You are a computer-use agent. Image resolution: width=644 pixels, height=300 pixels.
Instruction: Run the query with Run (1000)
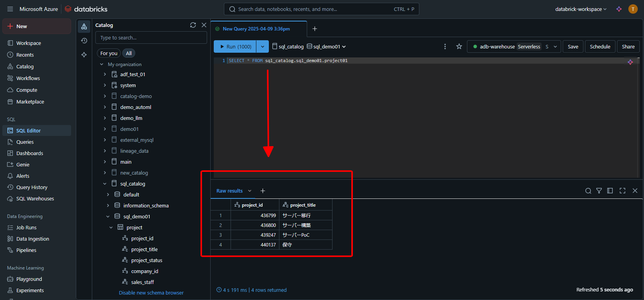235,46
